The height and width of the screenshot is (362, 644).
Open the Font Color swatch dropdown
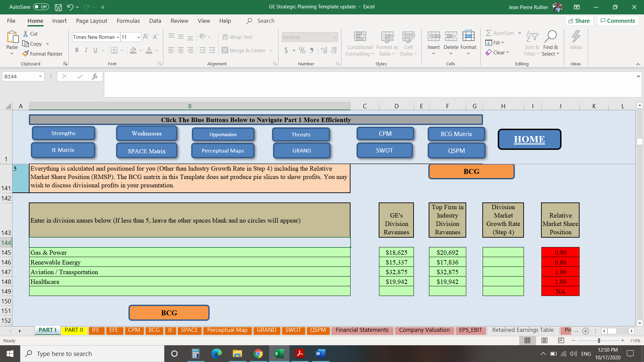click(x=156, y=50)
